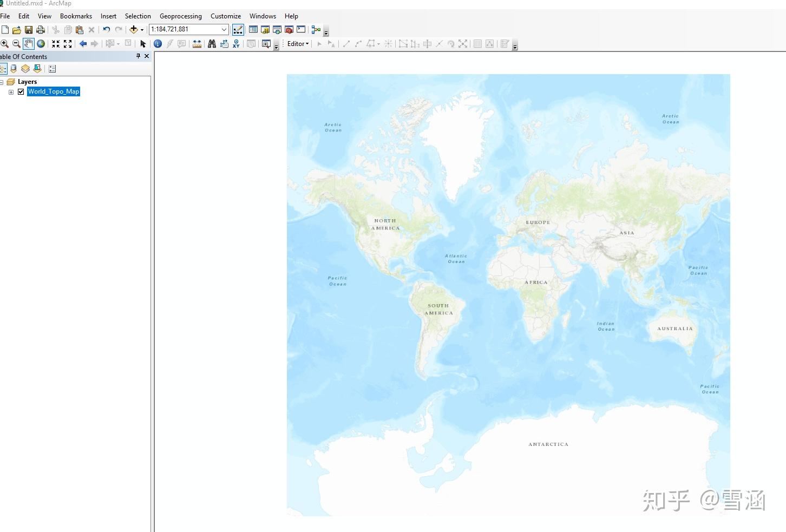Pin the Table Of Contents panel
Viewport: 786px width, 532px height.
pos(138,56)
